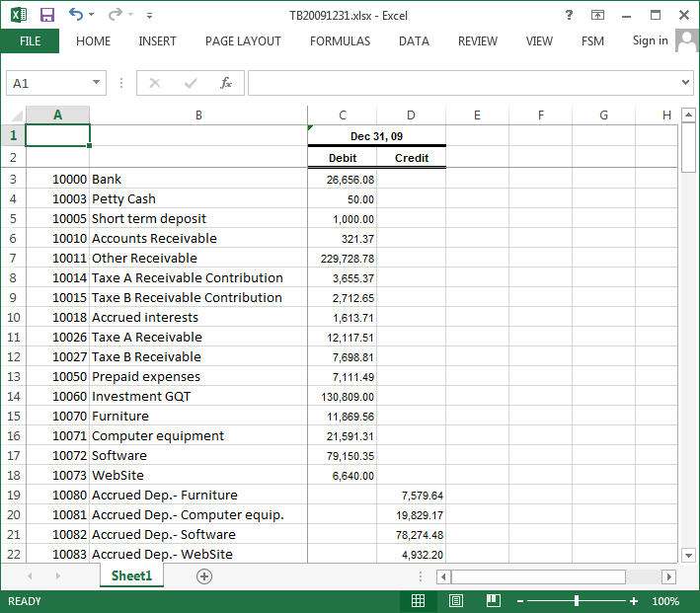Viewport: 700px width, 613px height.
Task: Click the zoom slider handle
Action: pos(577,601)
